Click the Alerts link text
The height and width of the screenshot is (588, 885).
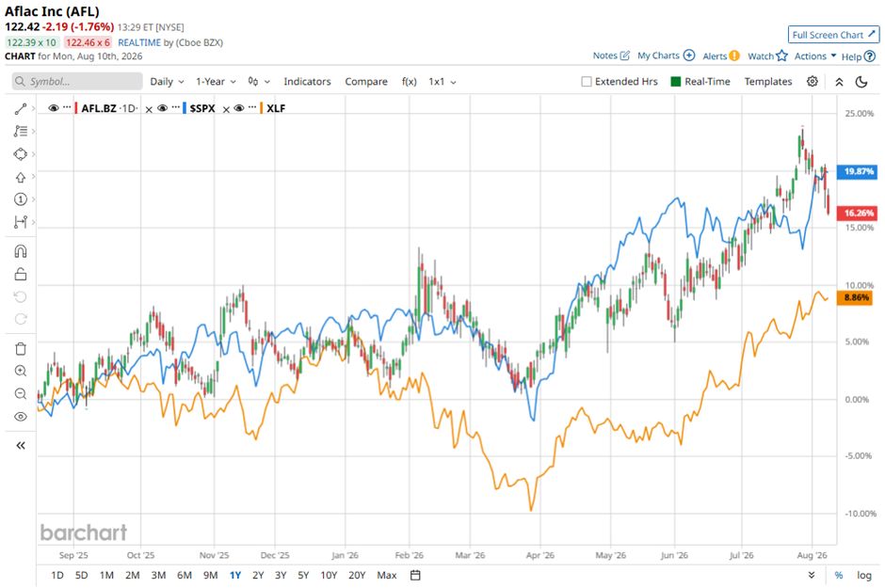tap(715, 56)
